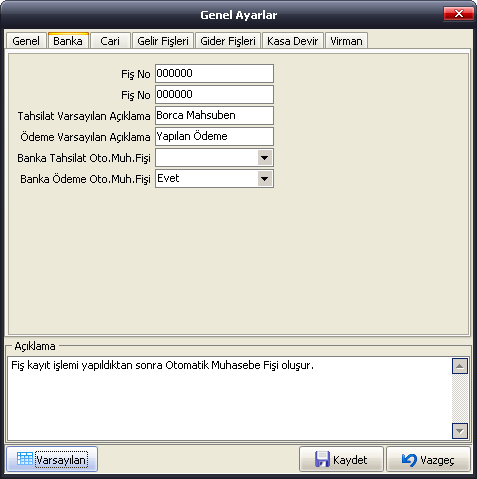Open the Cari tab
The height and width of the screenshot is (479, 477).
click(110, 41)
